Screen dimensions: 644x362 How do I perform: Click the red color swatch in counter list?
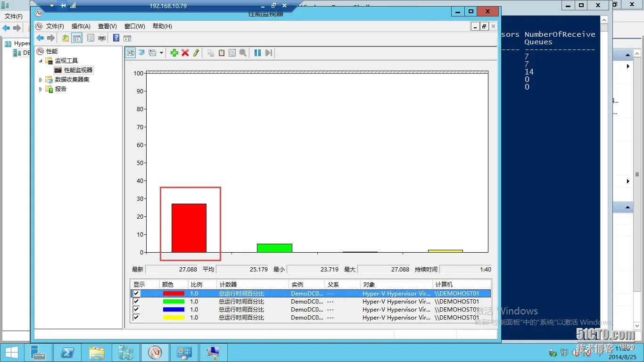click(x=173, y=293)
